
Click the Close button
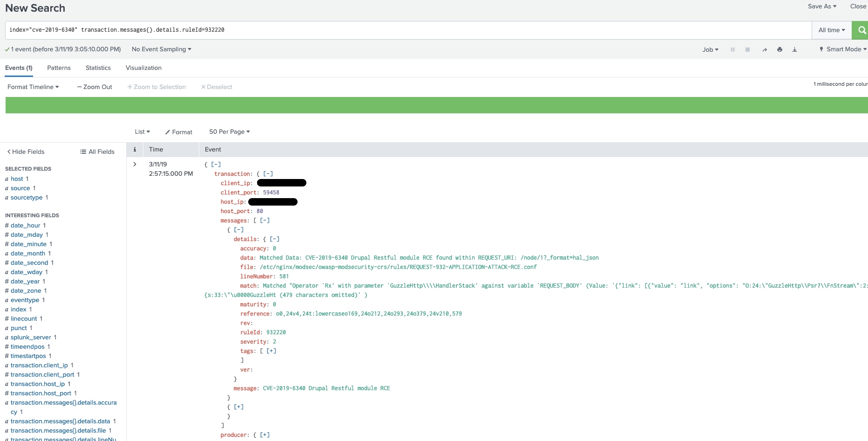pyautogui.click(x=858, y=6)
